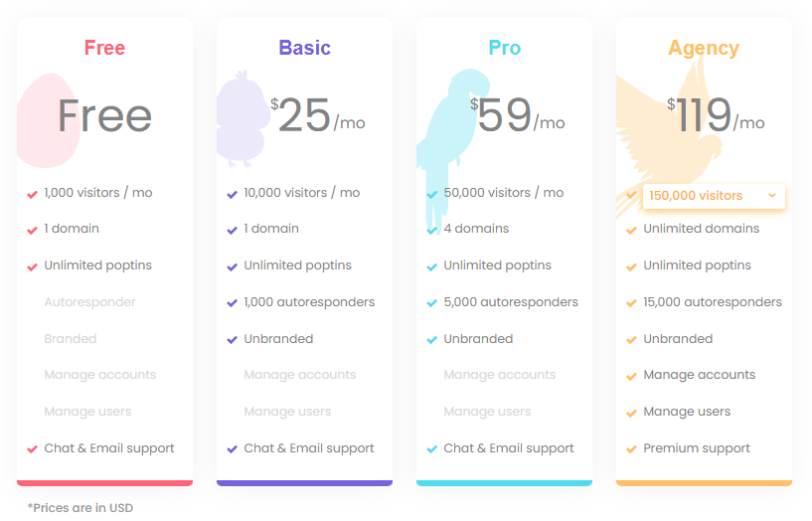Click the orange bar under Agency card
Screen dimensions: 812x521
coord(704,482)
